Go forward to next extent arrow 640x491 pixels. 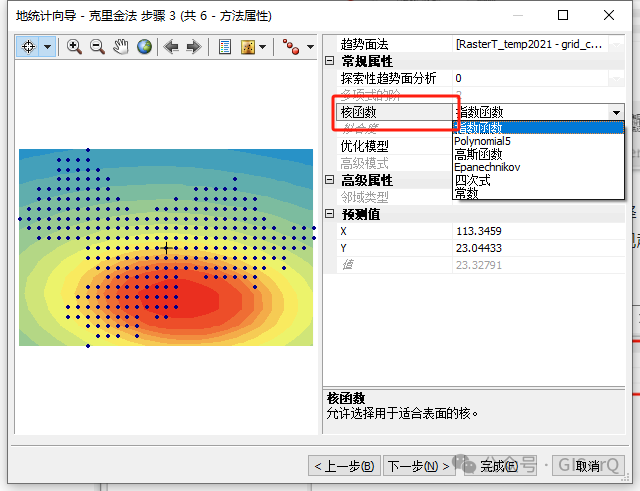pos(194,47)
